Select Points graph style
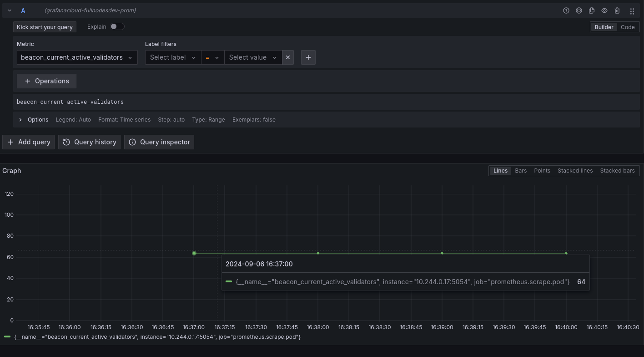 click(x=542, y=171)
